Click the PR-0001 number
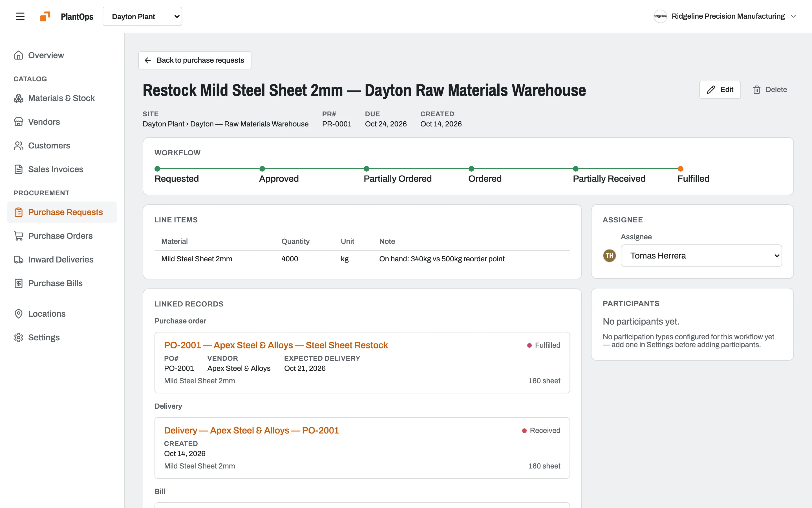The image size is (812, 508). click(337, 124)
